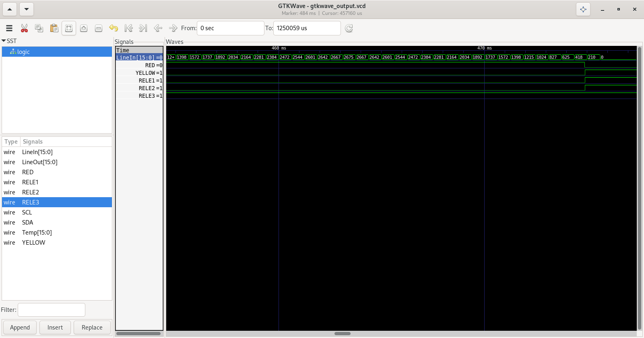Select the YELLOW wire in the signal list
This screenshot has width=644, height=338.
[57, 243]
